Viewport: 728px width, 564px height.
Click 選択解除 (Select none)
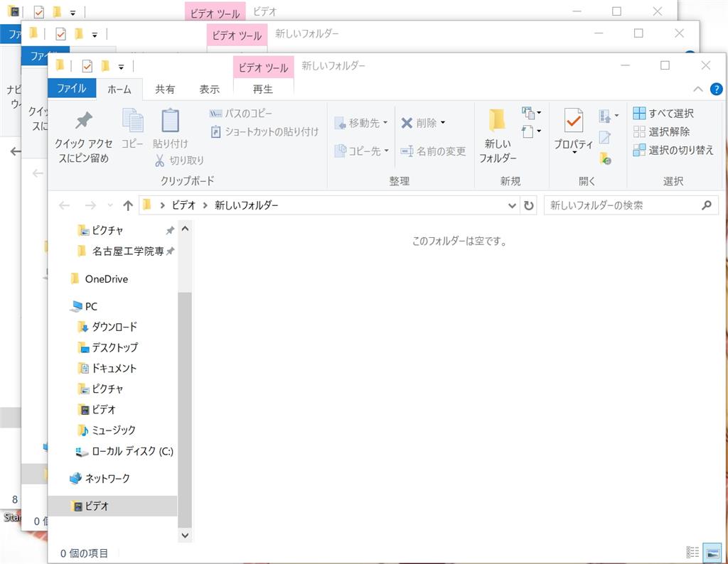[x=662, y=131]
